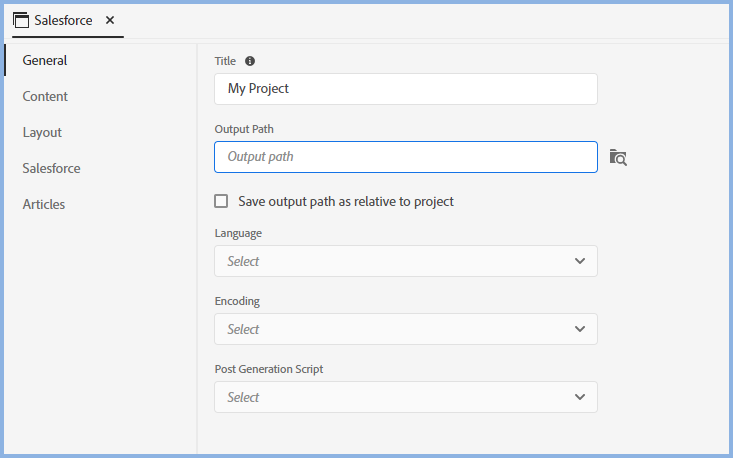Select the Salesforce tab title
733x458 pixels.
(63, 20)
